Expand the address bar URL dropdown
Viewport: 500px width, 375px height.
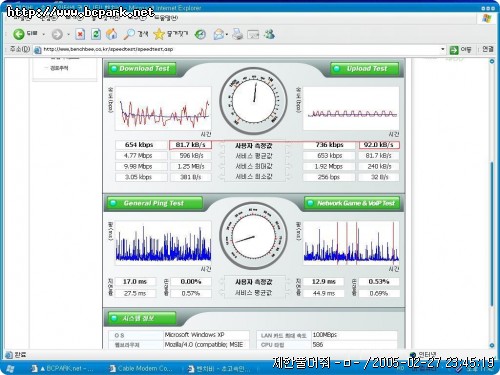coord(443,49)
